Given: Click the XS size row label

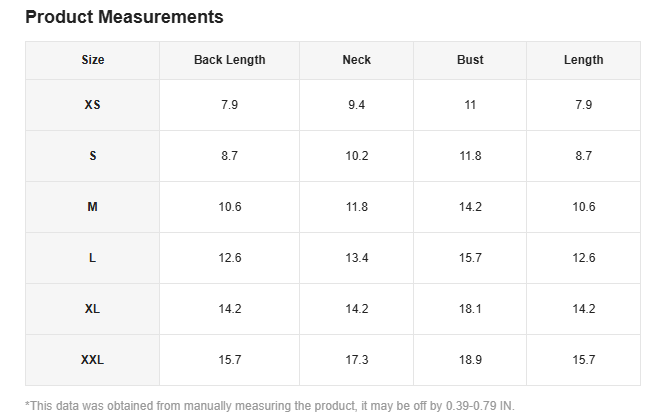Looking at the screenshot, I should (x=93, y=105).
